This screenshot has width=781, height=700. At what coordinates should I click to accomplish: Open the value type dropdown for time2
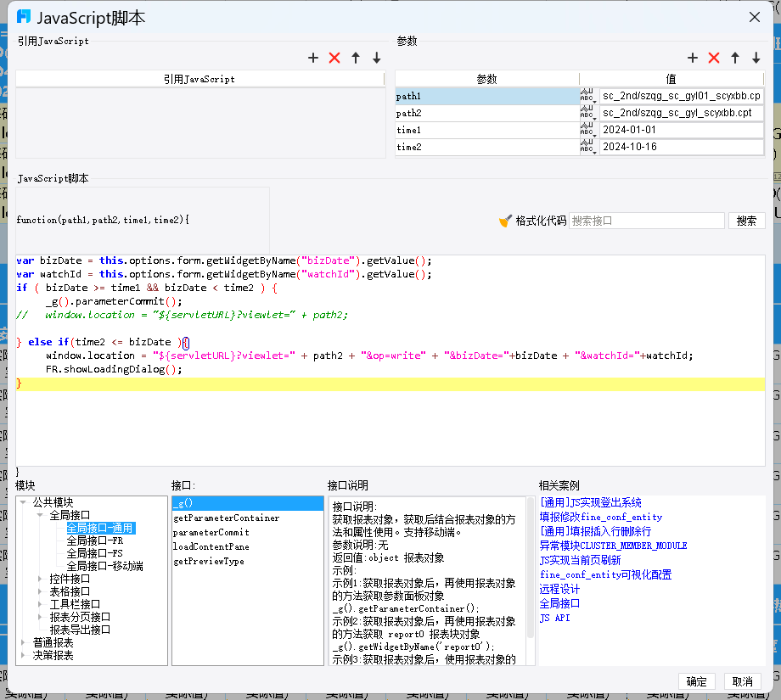point(588,147)
